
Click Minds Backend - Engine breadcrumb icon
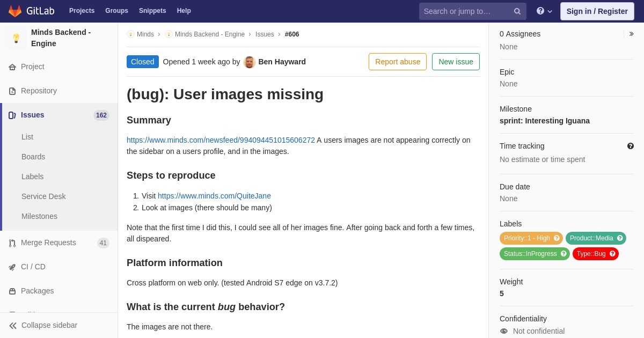click(x=169, y=34)
